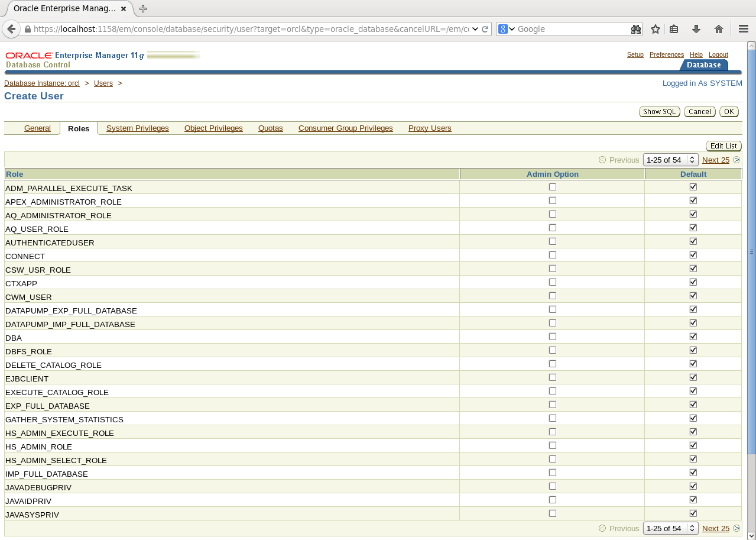Go to the Firefox home icon
Image resolution: width=756 pixels, height=540 pixels.
(x=719, y=29)
